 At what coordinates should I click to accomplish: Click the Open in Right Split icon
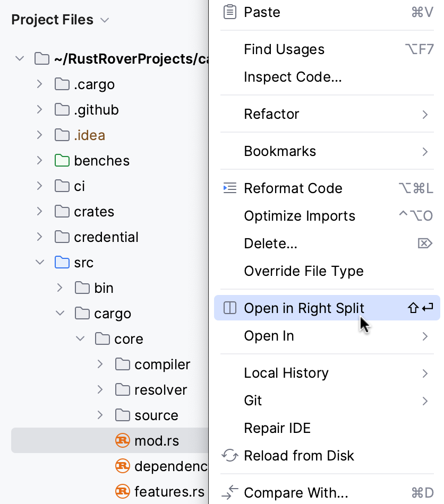coord(229,308)
